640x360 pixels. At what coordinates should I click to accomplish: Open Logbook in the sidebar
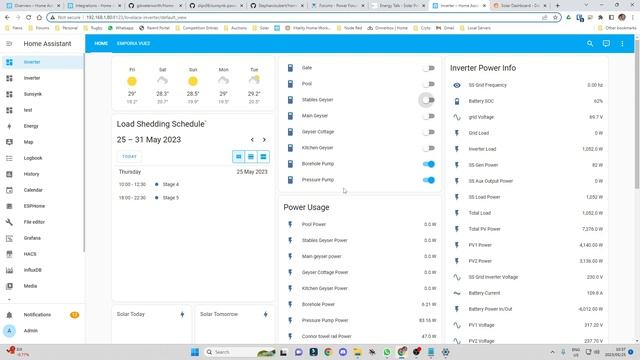(42, 158)
